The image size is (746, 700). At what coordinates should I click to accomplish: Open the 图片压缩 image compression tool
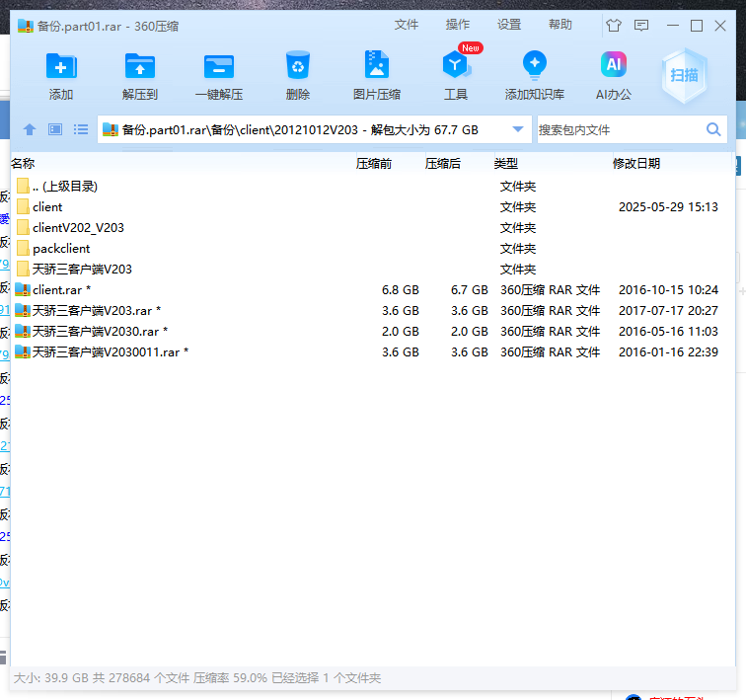click(377, 64)
